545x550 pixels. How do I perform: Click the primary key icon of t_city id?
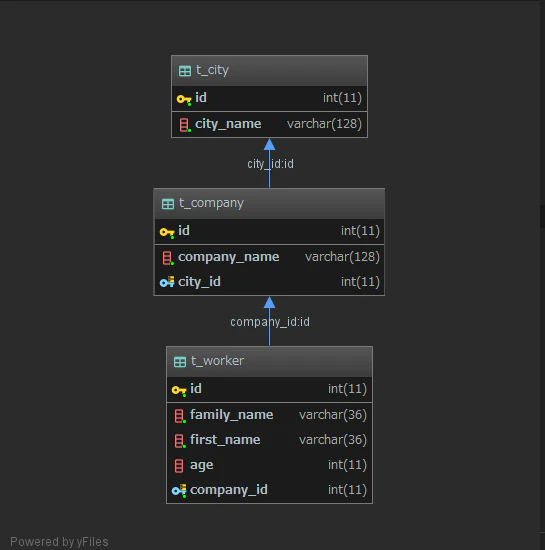[184, 99]
